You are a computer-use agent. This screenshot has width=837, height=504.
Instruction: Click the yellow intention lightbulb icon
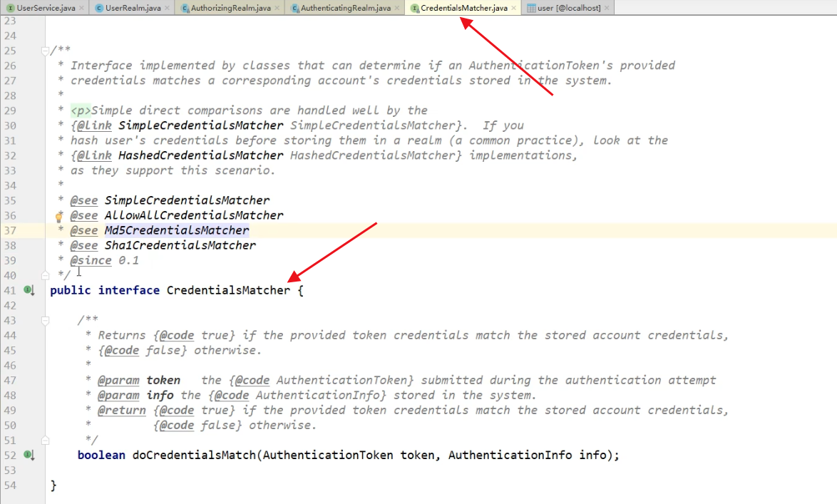tap(59, 217)
